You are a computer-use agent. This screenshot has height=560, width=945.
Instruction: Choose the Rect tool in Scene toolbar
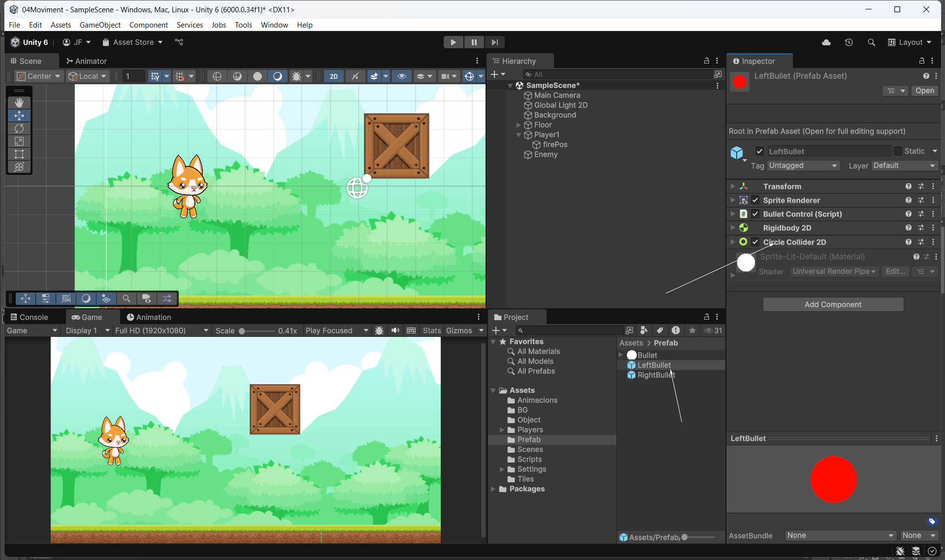click(x=19, y=154)
